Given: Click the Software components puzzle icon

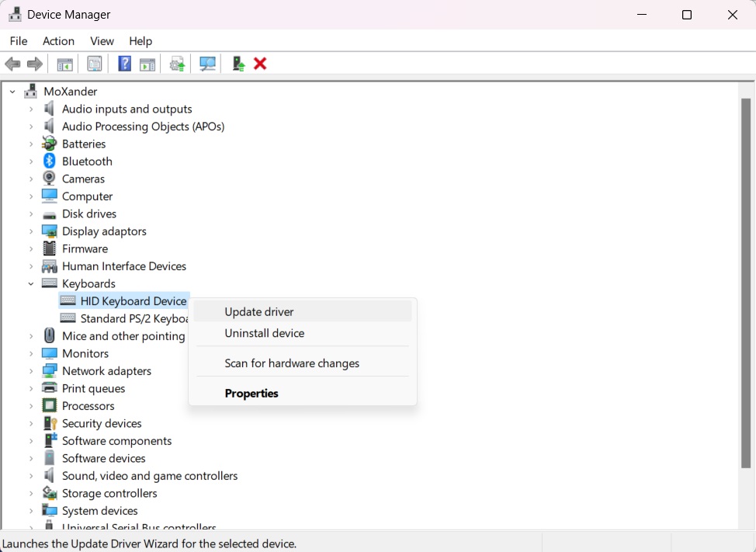Looking at the screenshot, I should [x=50, y=440].
